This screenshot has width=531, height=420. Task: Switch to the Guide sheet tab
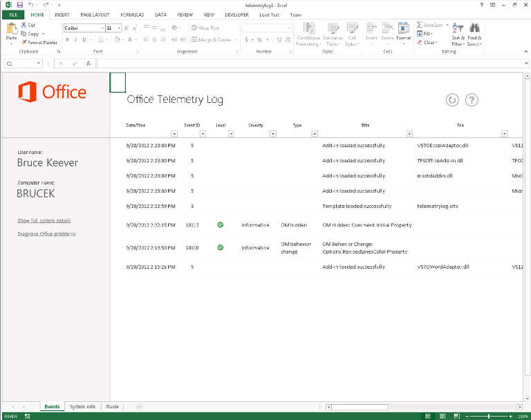112,407
